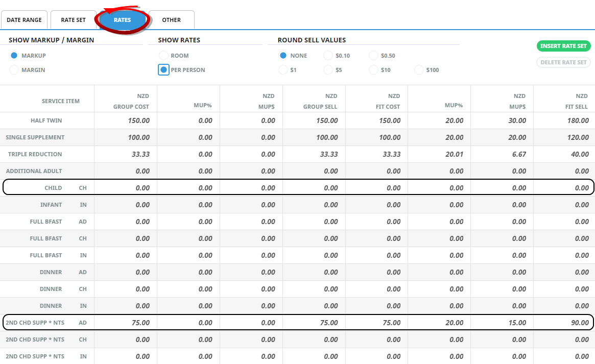Select the Rates tab
595x364 pixels.
point(123,20)
